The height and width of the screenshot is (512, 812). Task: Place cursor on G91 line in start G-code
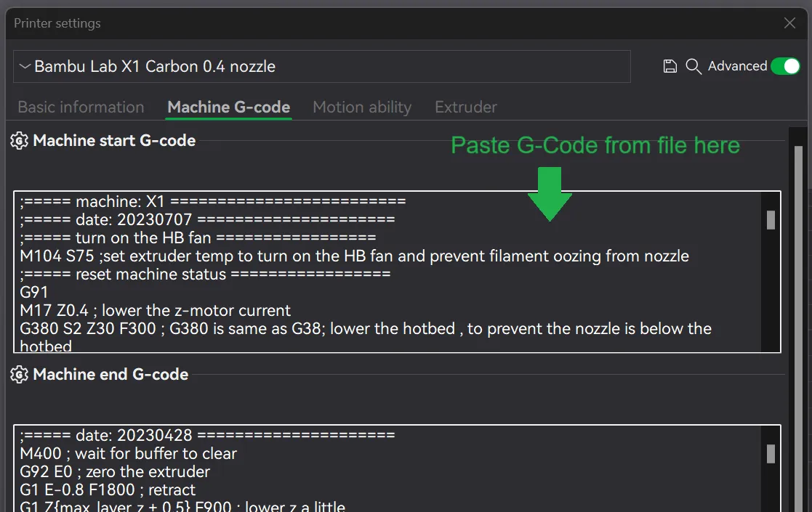coord(34,292)
